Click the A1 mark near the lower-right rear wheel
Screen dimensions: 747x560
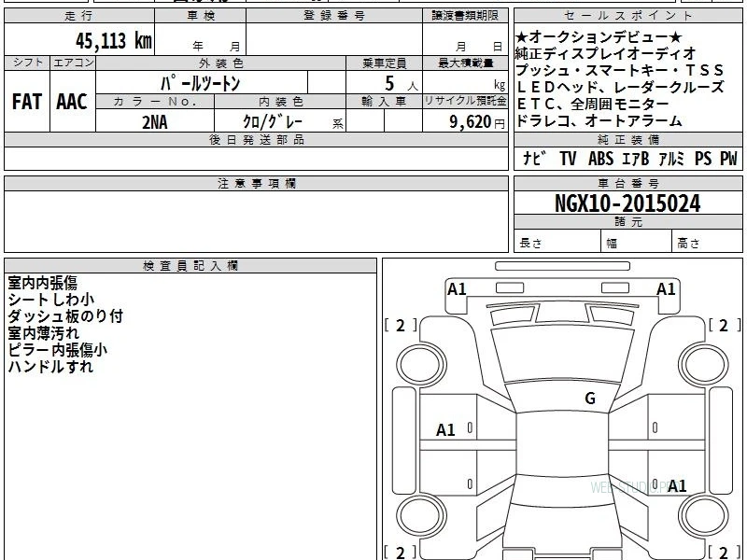coord(677,486)
